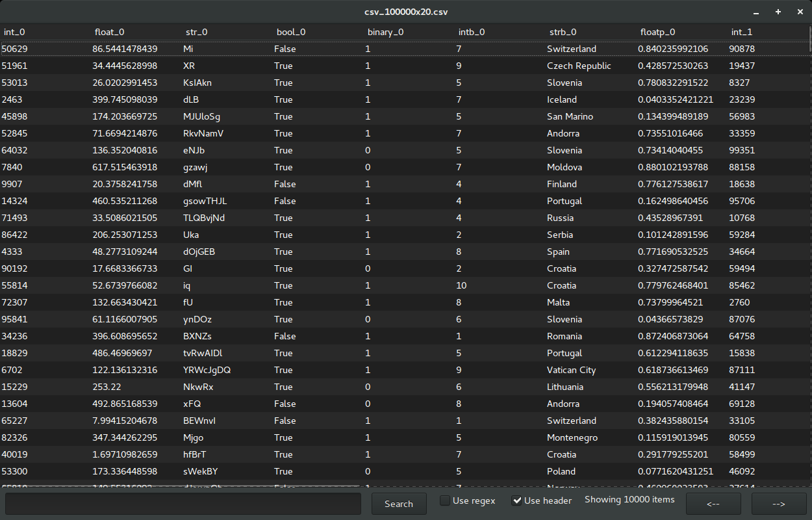Click the intb_0 column header
This screenshot has width=812, height=520.
click(500, 32)
